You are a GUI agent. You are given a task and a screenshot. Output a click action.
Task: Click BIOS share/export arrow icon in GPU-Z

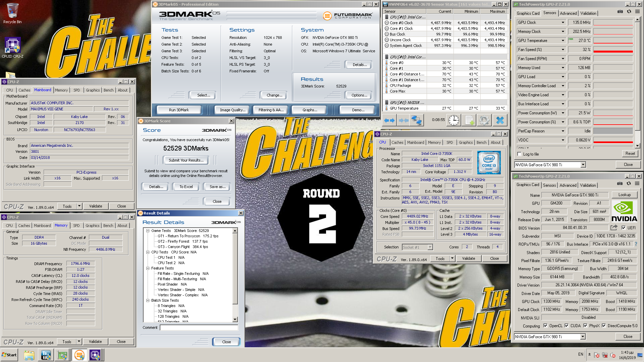[614, 228]
